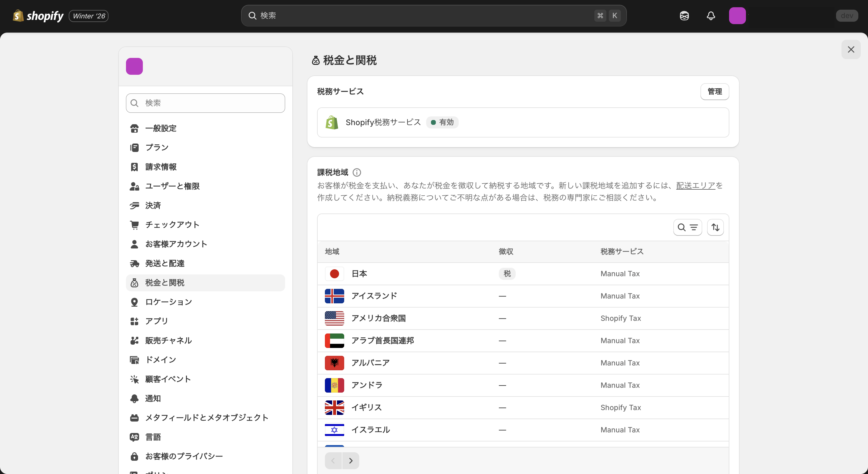Open アプリ settings in the sidebar

tap(156, 321)
